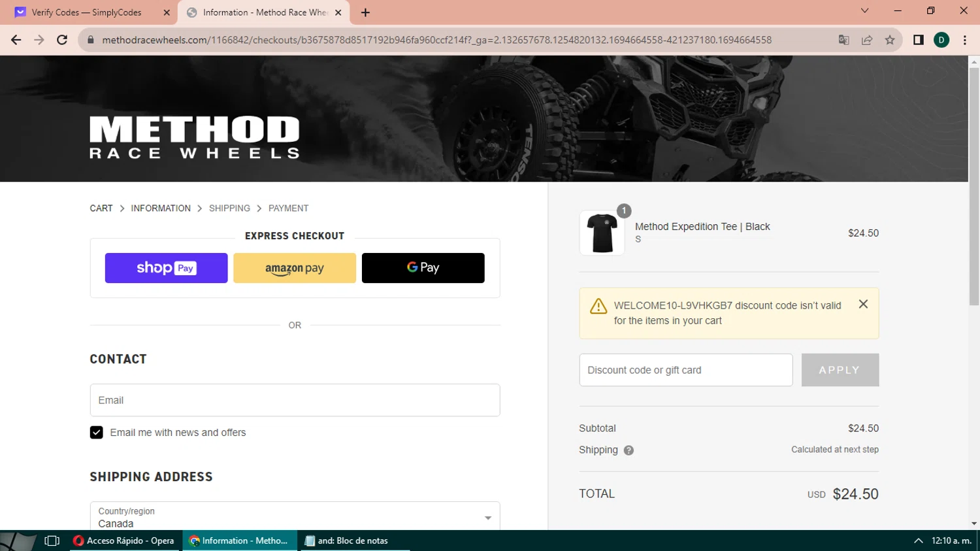Select Information - Method Race Wheels tab
This screenshot has width=980, height=551.
[x=265, y=12]
